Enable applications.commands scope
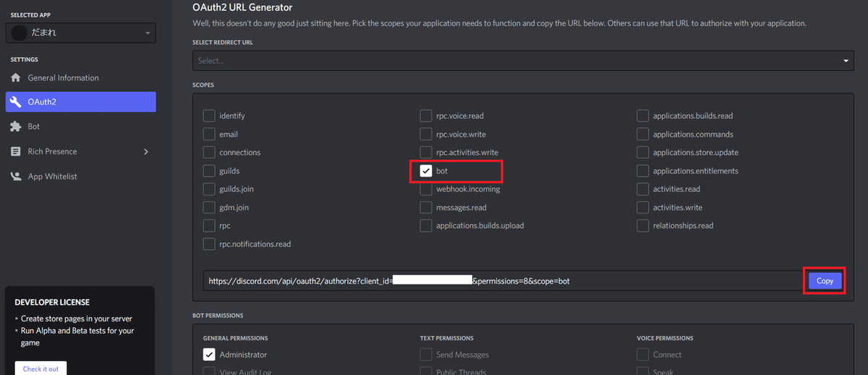868x375 pixels. [643, 134]
